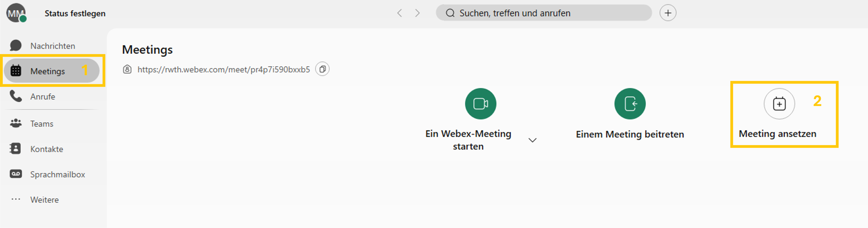The height and width of the screenshot is (228, 868).
Task: Open the Anrufe phone section
Action: tap(42, 97)
